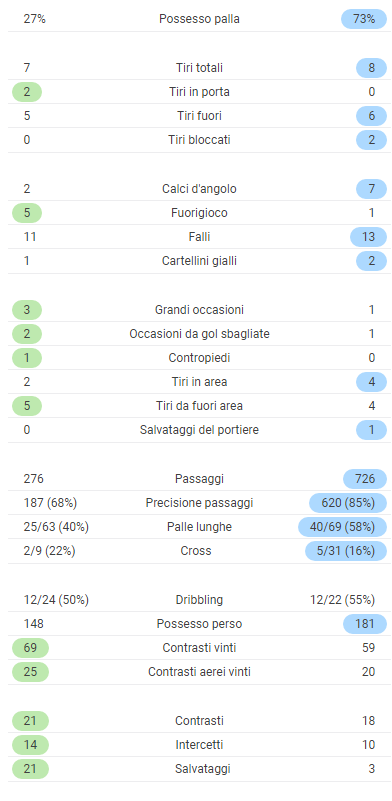Click the green Fuorigioco value 5

[27, 213]
